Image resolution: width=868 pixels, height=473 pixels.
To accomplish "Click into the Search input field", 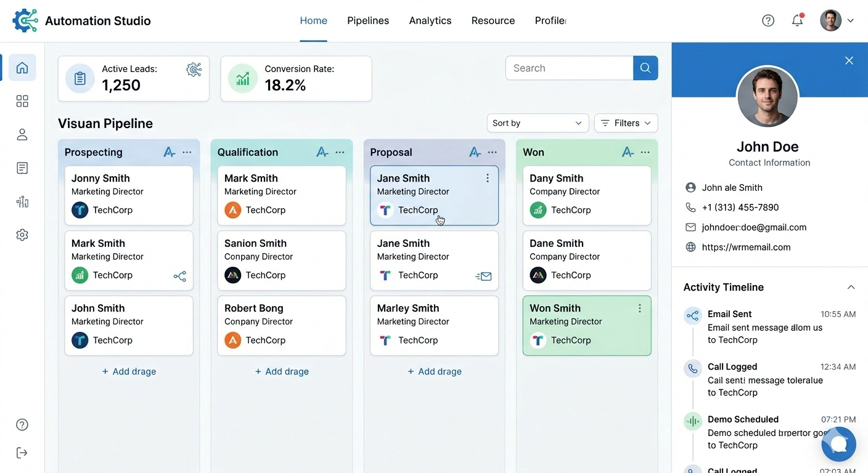I will pyautogui.click(x=569, y=68).
